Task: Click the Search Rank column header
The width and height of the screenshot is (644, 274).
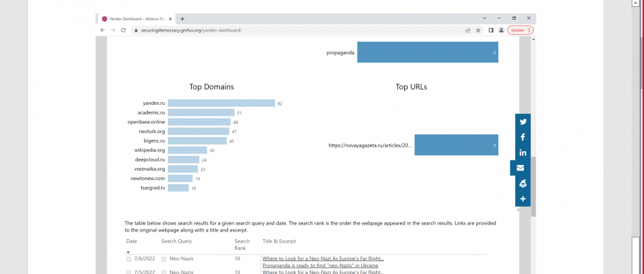Action: (x=242, y=245)
